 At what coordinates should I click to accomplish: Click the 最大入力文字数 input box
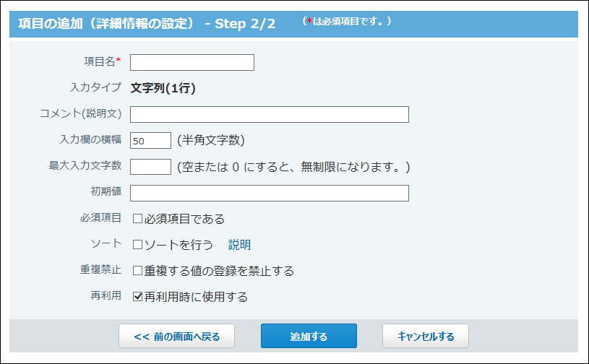(x=150, y=167)
